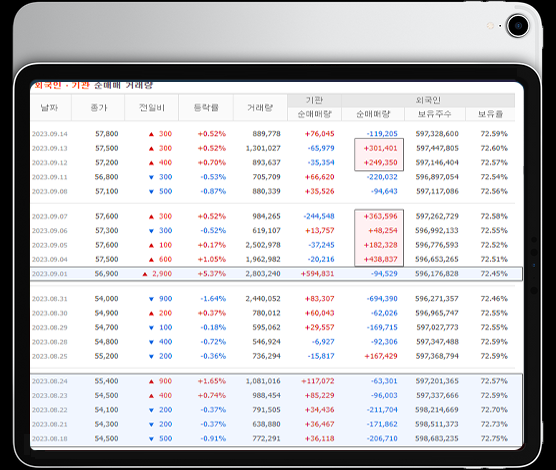Click foreign net sell value -220,032
The width and height of the screenshot is (556, 470).
[382, 177]
